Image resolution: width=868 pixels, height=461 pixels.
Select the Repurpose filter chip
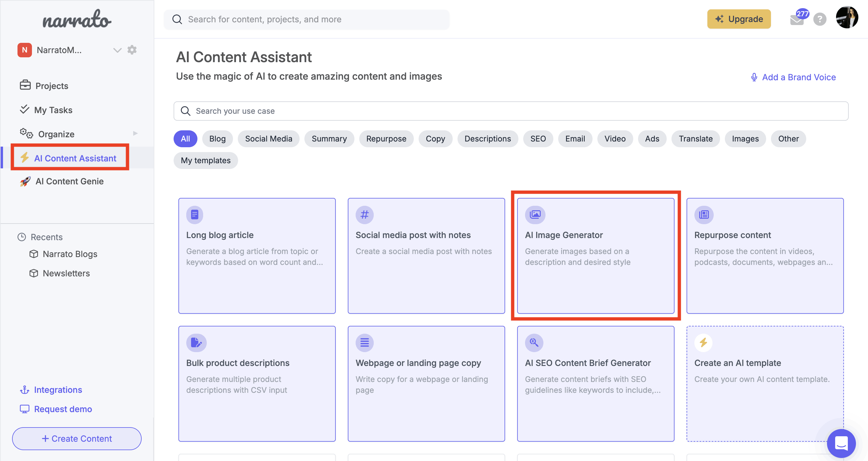click(386, 138)
